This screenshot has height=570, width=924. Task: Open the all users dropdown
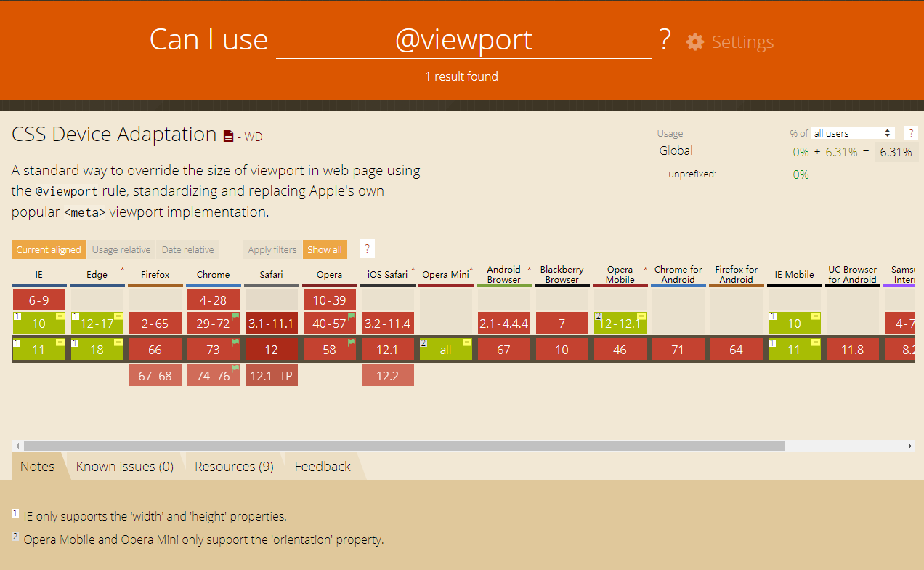click(852, 133)
